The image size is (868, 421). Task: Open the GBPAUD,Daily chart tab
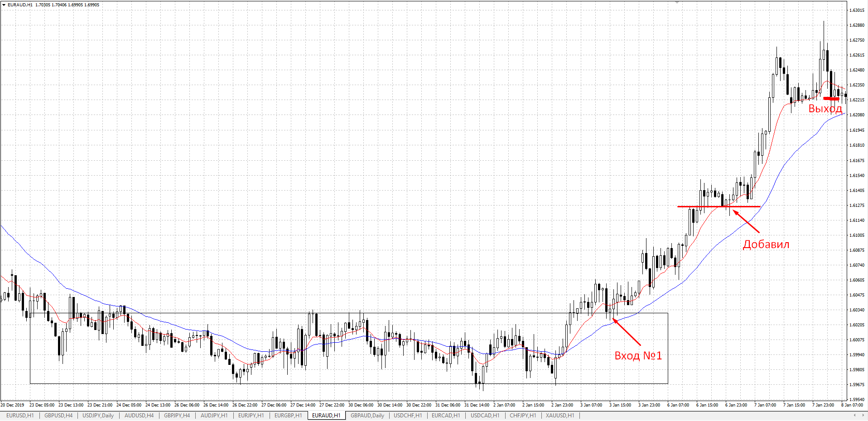click(367, 415)
